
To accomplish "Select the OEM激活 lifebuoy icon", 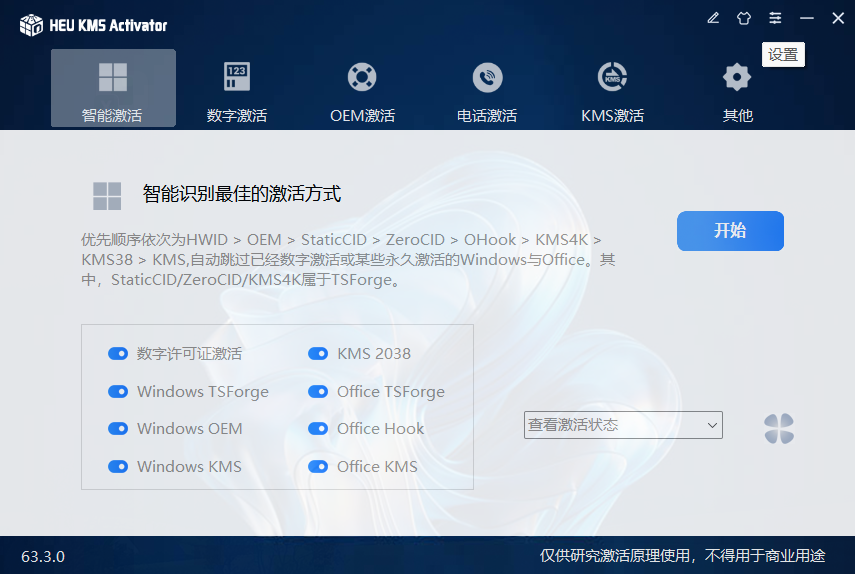I will pyautogui.click(x=362, y=77).
